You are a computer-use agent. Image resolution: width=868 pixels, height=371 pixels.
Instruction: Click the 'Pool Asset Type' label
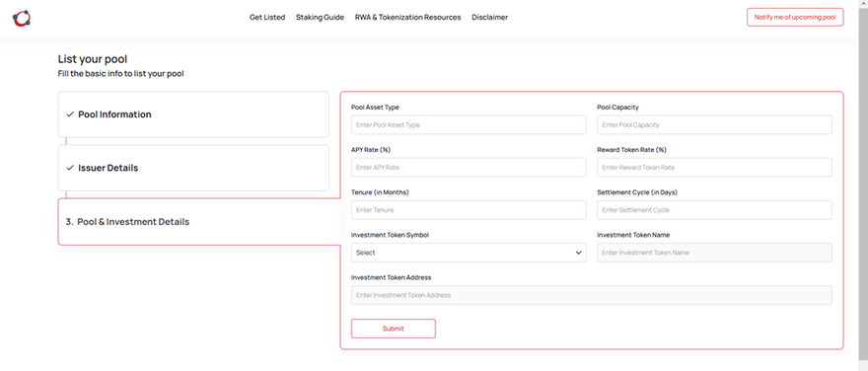pyautogui.click(x=375, y=108)
